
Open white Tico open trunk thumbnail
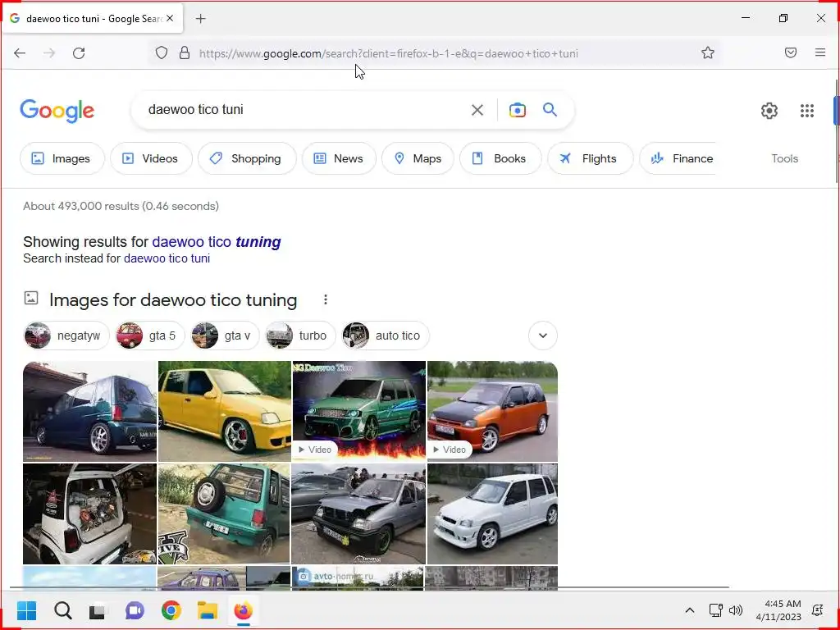[90, 514]
